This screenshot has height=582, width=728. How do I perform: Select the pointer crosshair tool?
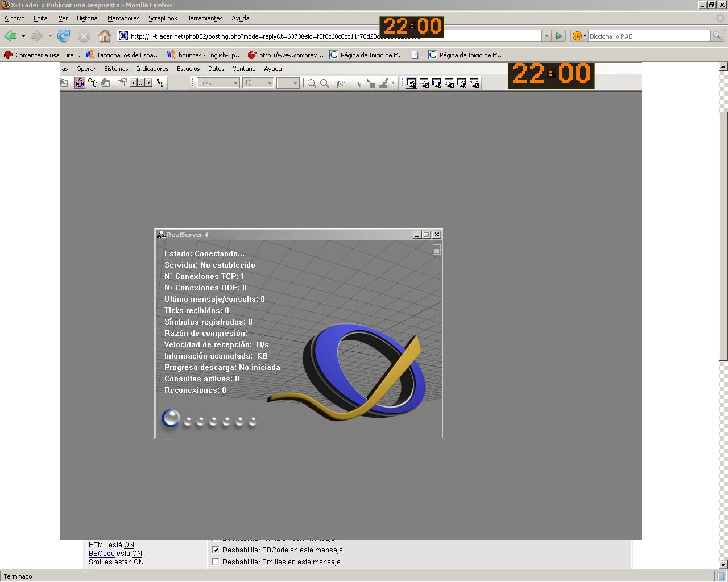[x=358, y=83]
